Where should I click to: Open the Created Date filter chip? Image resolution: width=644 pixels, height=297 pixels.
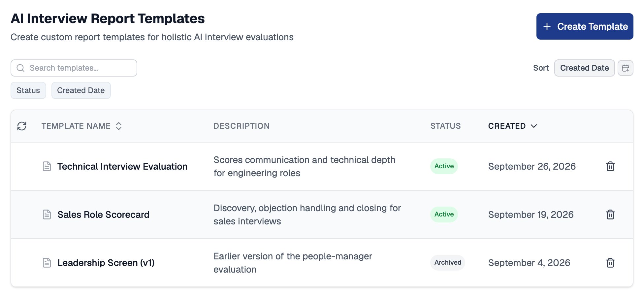click(x=81, y=90)
